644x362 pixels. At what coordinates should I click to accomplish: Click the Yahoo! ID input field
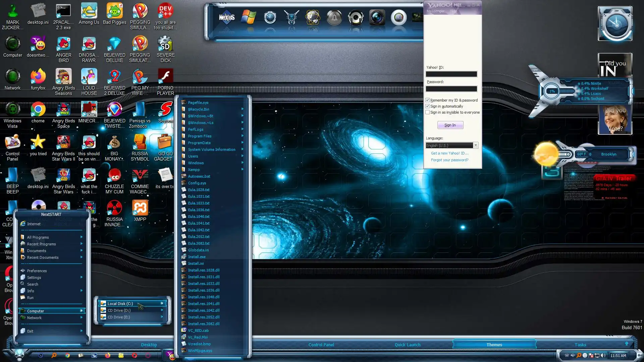[451, 74]
